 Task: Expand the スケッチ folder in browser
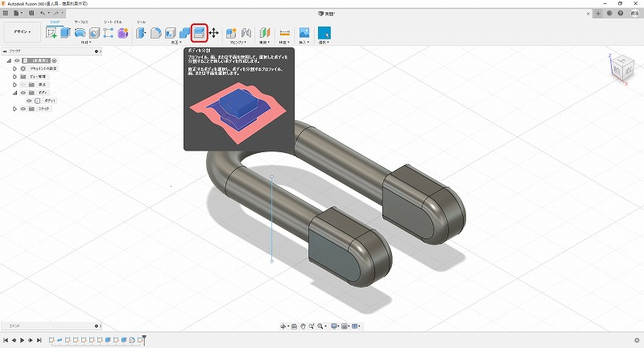point(14,108)
